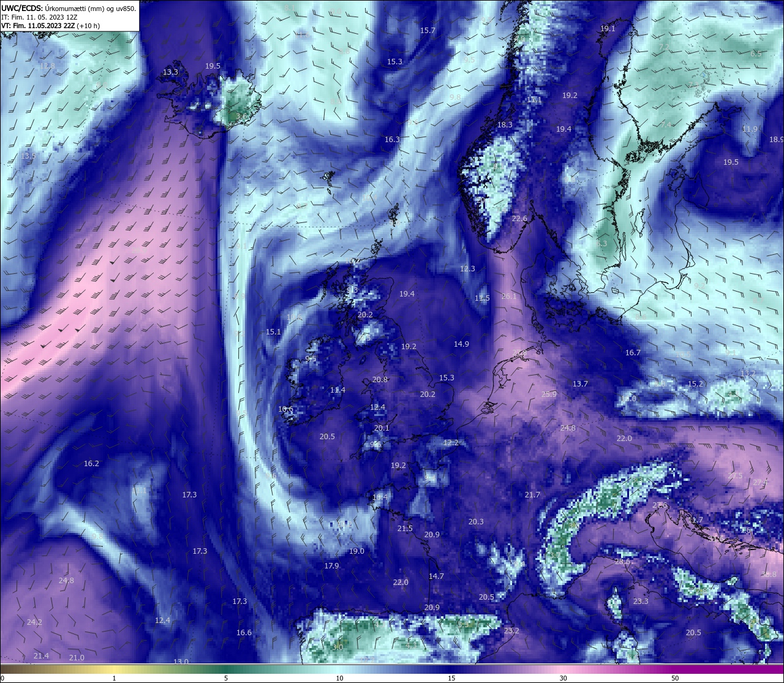Click the legend tick label '1'
This screenshot has width=784, height=683.
click(115, 678)
